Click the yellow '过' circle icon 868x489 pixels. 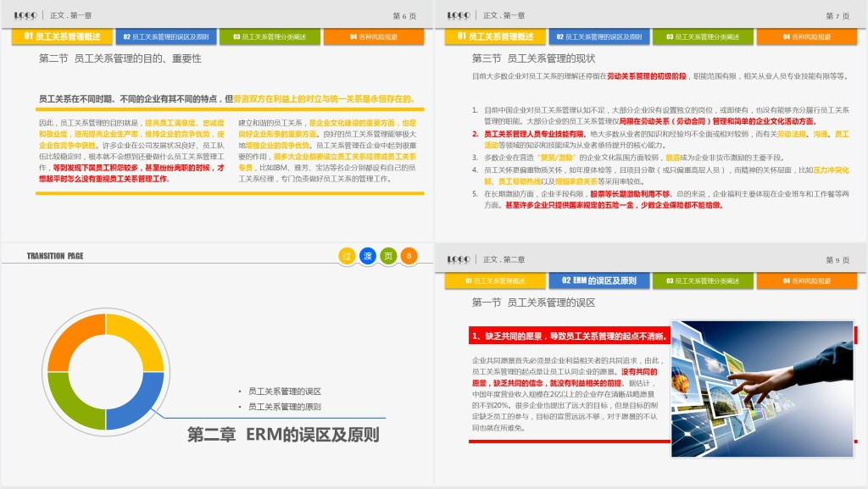click(347, 256)
